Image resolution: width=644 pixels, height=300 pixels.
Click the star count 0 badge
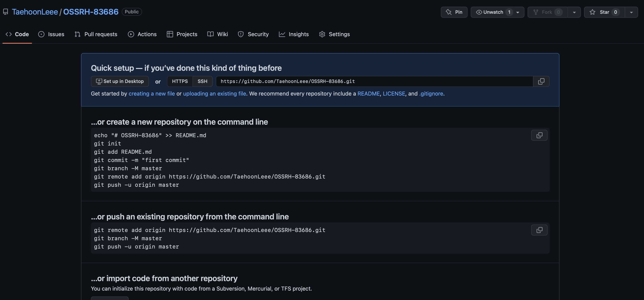pyautogui.click(x=615, y=12)
